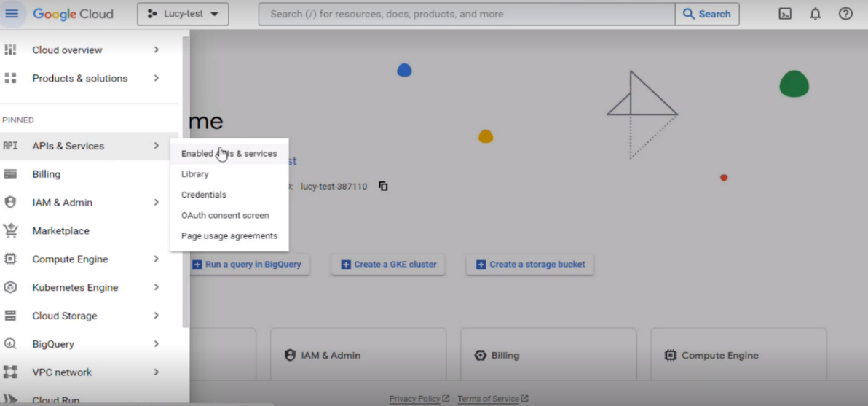Click the Cloud Storage icon
The height and width of the screenshot is (406, 868).
tap(10, 315)
